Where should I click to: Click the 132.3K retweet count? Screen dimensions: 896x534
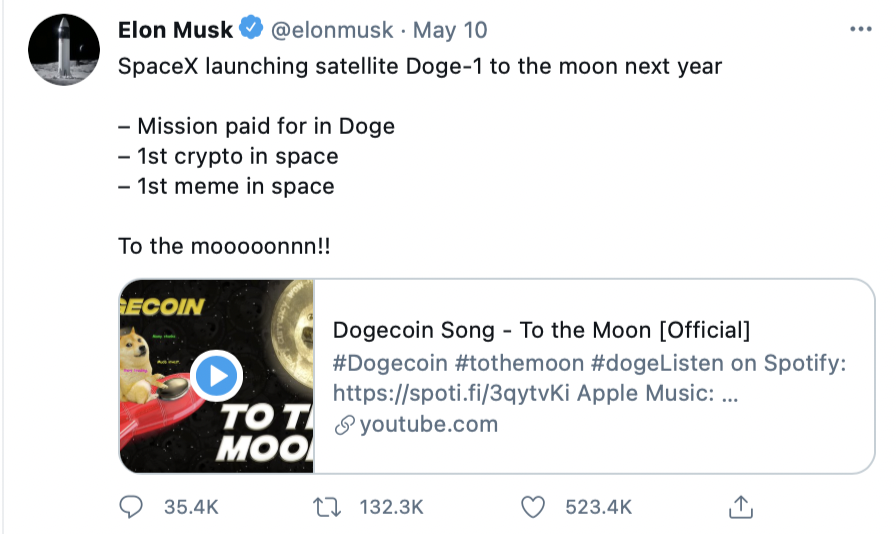coord(392,507)
